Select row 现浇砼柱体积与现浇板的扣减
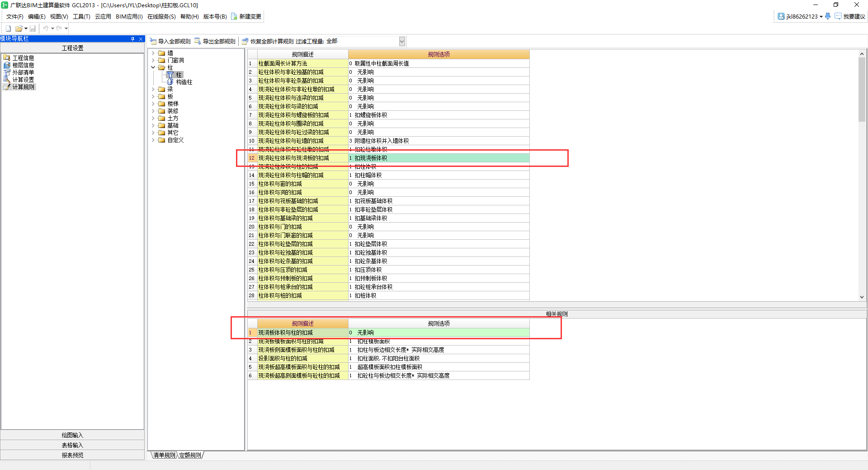This screenshot has height=470, width=868. click(302, 158)
